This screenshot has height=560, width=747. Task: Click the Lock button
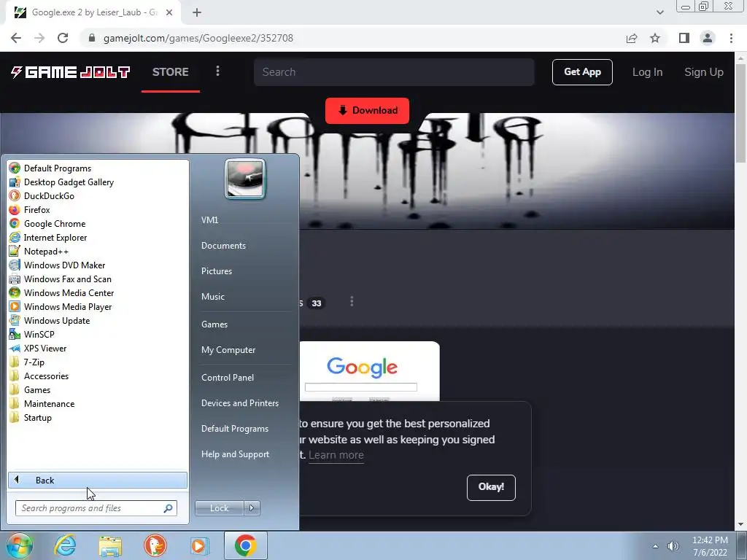(x=219, y=508)
